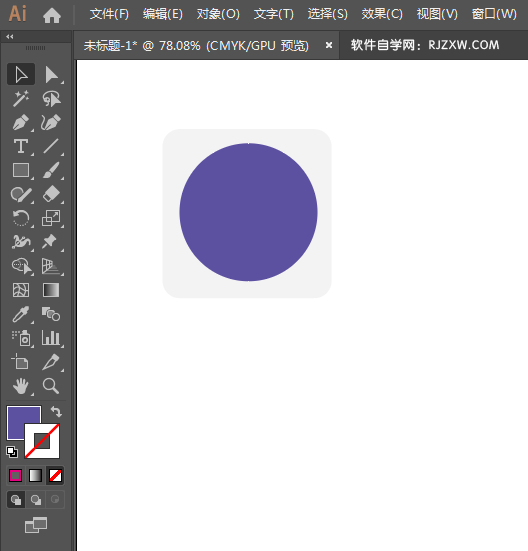Select the Direct Selection tool
This screenshot has width=528, height=551.
[x=51, y=74]
